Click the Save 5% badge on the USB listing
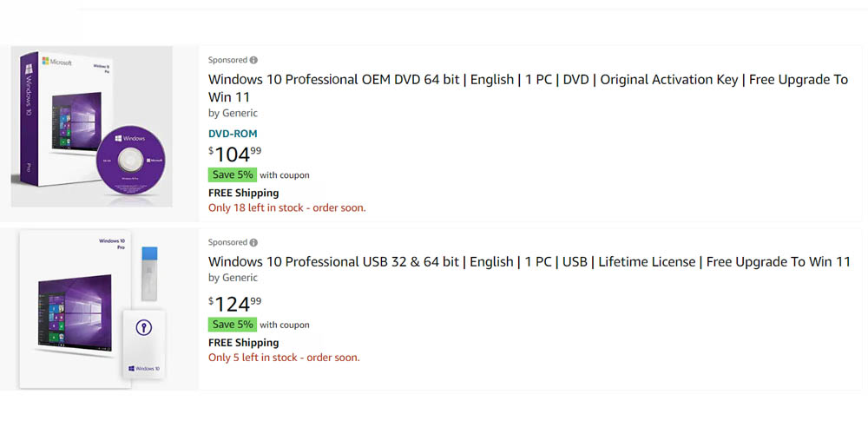This screenshot has height=434, width=868. tap(233, 325)
